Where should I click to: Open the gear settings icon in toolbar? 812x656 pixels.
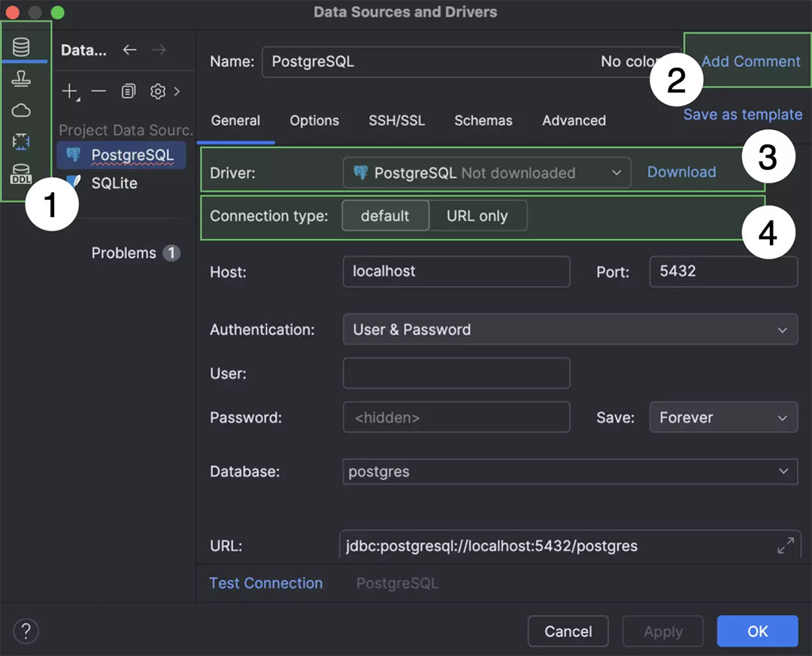[x=157, y=92]
